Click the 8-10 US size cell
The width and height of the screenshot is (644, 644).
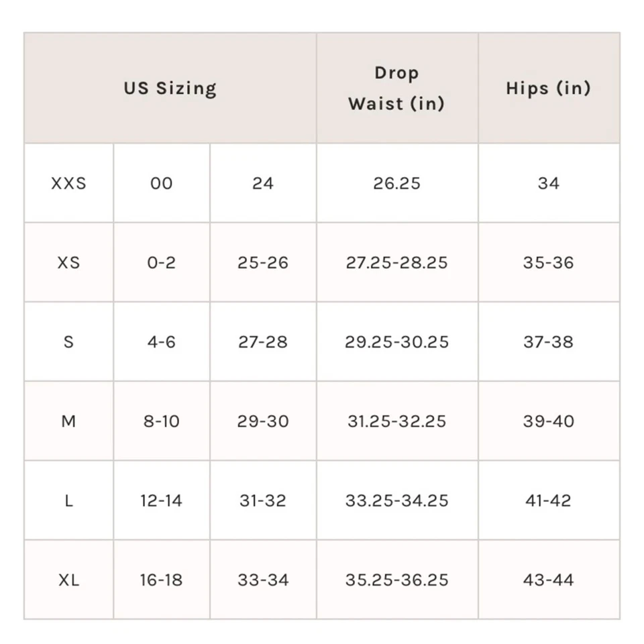point(161,421)
